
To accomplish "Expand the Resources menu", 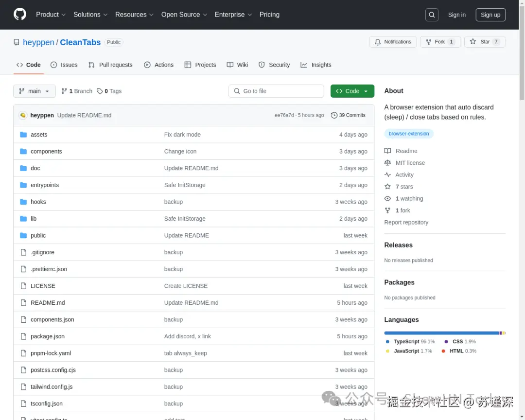I will point(134,15).
